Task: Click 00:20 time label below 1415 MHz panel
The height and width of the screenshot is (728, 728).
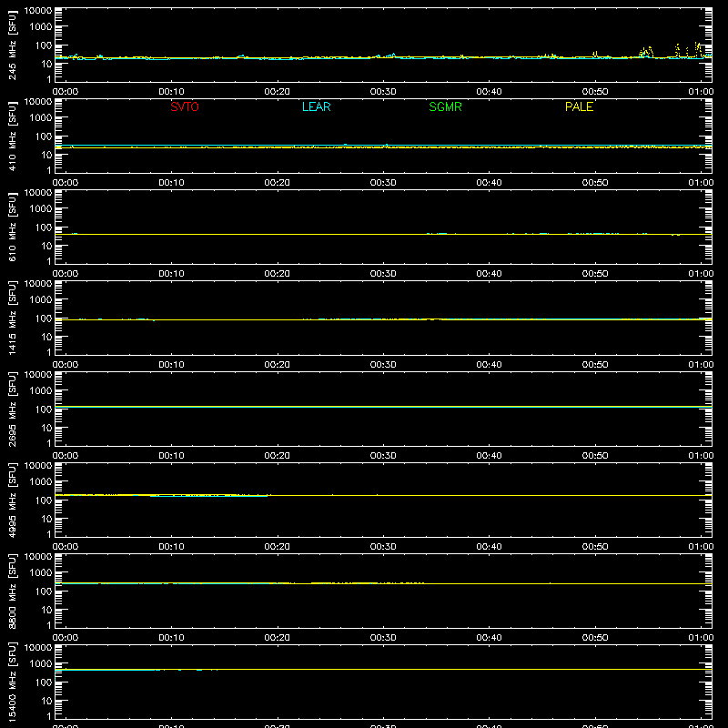Action: coord(278,365)
